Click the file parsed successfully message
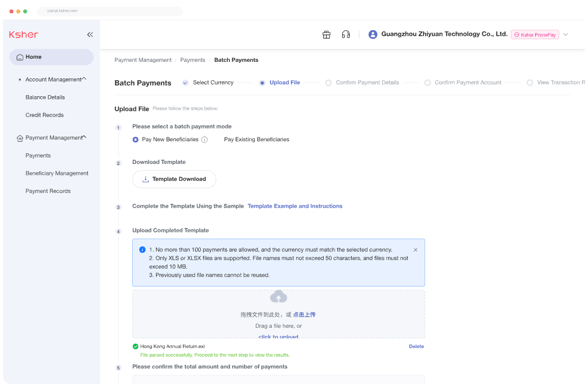Viewport: 588px width, 387px height. (x=215, y=355)
